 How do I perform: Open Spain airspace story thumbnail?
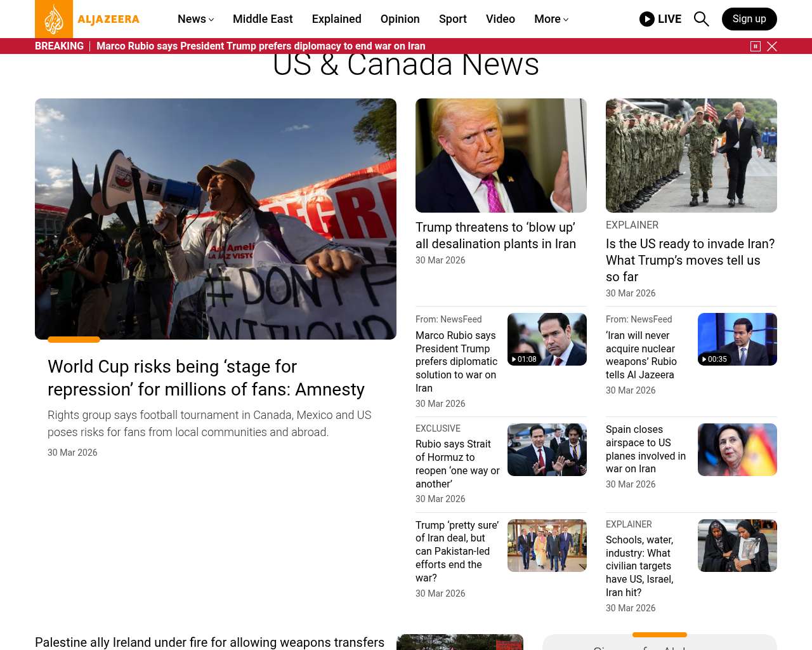tap(737, 449)
